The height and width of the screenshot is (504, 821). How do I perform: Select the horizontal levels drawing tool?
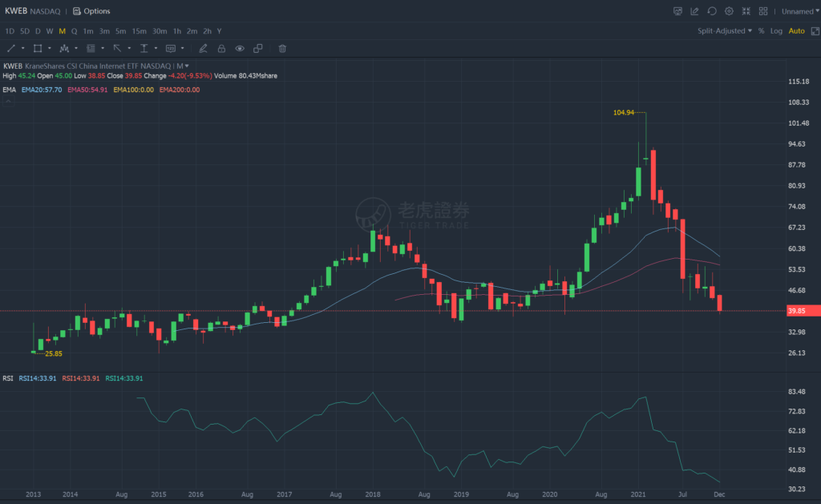(x=91, y=48)
